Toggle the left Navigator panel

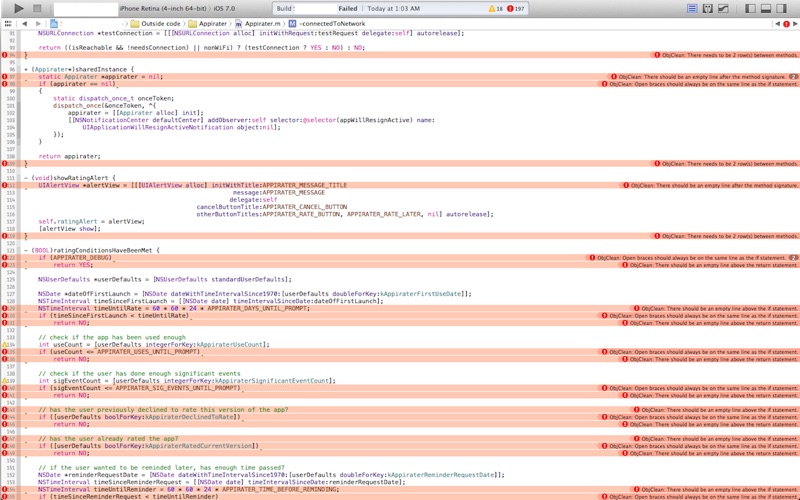point(751,8)
